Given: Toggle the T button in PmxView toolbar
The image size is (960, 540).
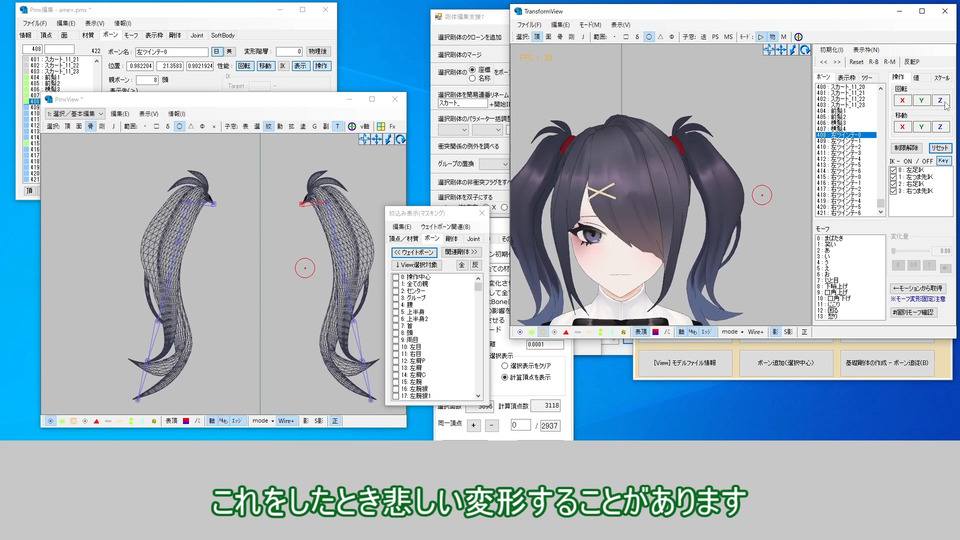Looking at the screenshot, I should [337, 126].
